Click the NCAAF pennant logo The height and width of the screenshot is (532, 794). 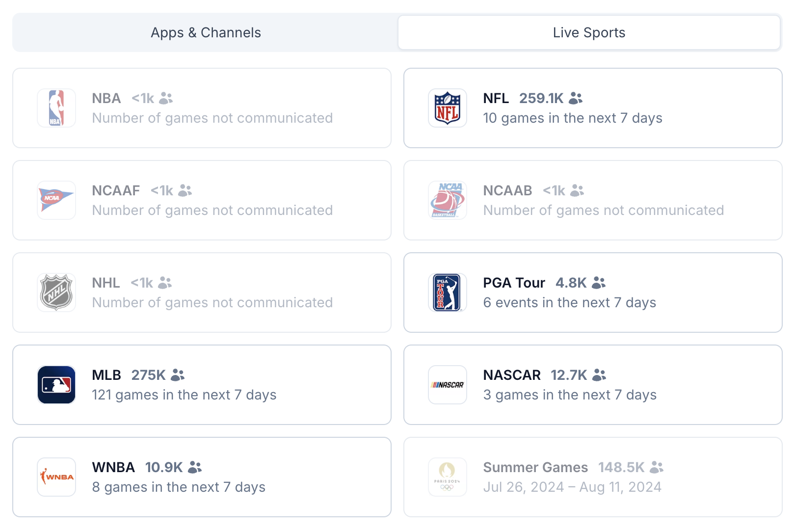(56, 200)
